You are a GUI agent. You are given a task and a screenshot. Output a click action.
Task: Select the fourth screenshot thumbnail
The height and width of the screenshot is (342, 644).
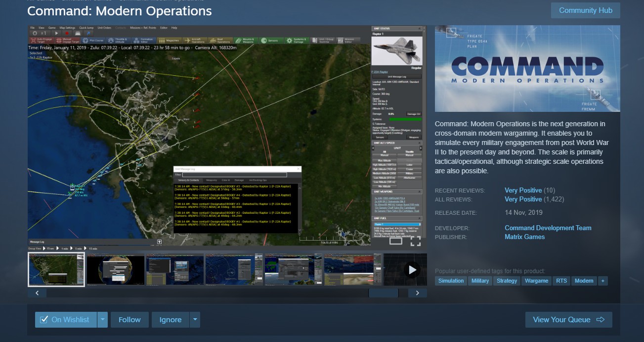click(x=234, y=270)
